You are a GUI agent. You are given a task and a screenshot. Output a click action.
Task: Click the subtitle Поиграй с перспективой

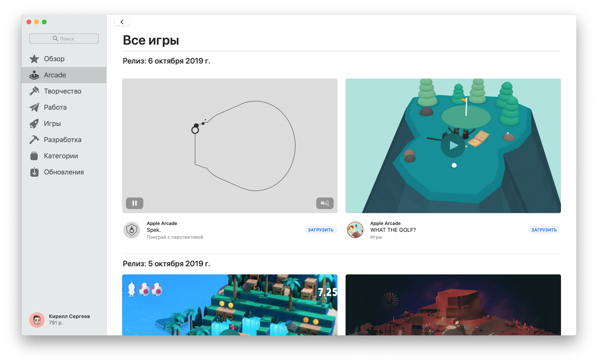(x=175, y=237)
